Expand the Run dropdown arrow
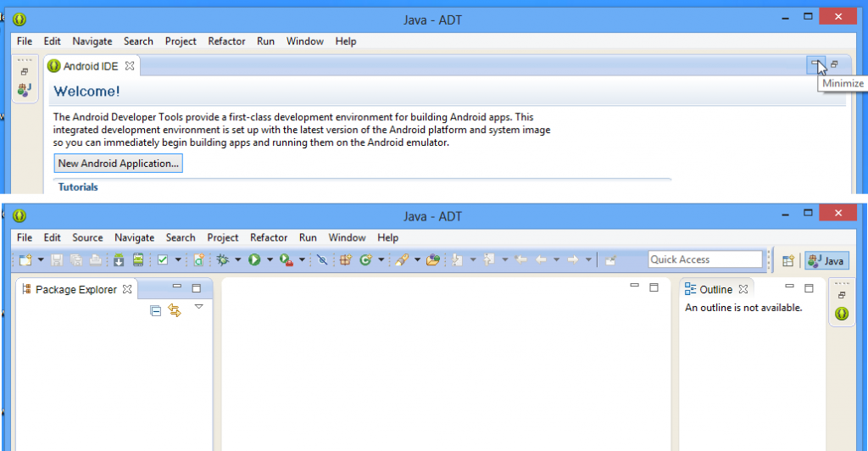This screenshot has height=451, width=868. (x=270, y=259)
